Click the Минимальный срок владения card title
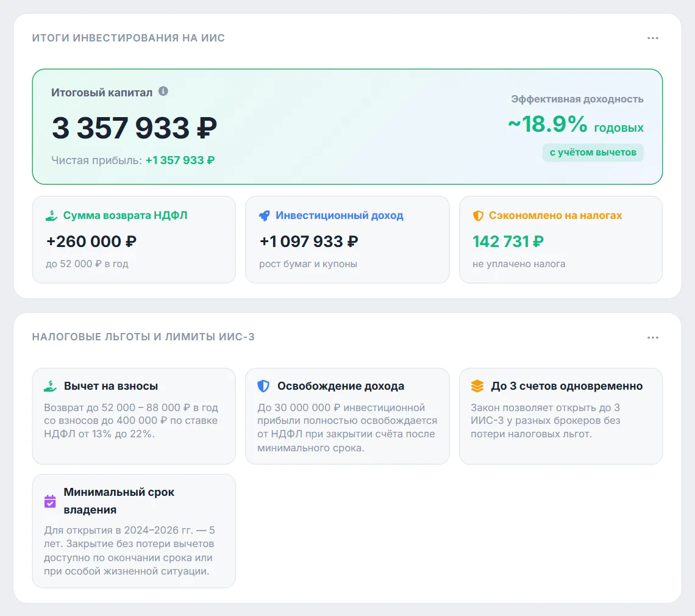 coord(119,501)
